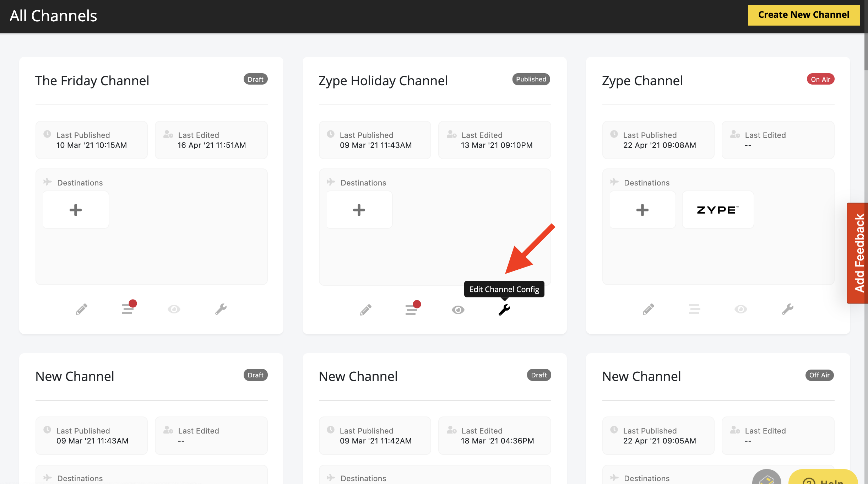
Task: Toggle eye preview icon for The Friday Channel
Action: pyautogui.click(x=174, y=309)
